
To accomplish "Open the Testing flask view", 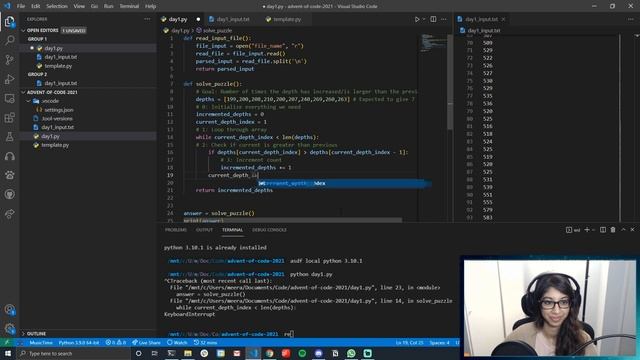I will [9, 137].
